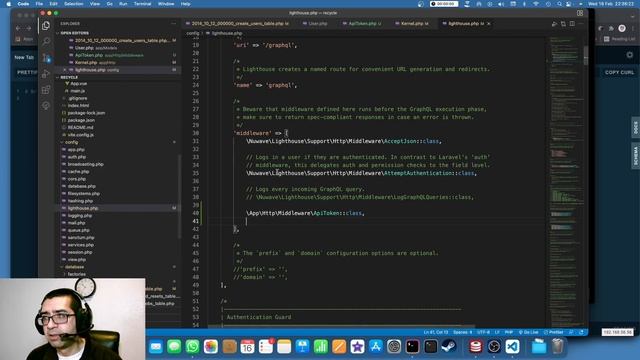Open Steam from the dock
Viewport: 640px width, 360px height.
tap(449, 347)
